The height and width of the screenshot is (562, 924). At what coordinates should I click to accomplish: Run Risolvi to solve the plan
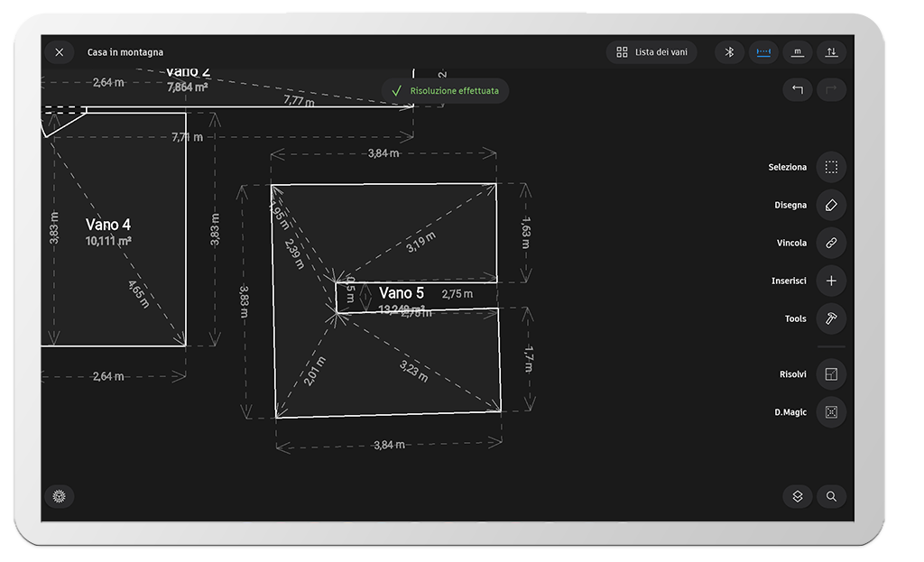coord(830,373)
